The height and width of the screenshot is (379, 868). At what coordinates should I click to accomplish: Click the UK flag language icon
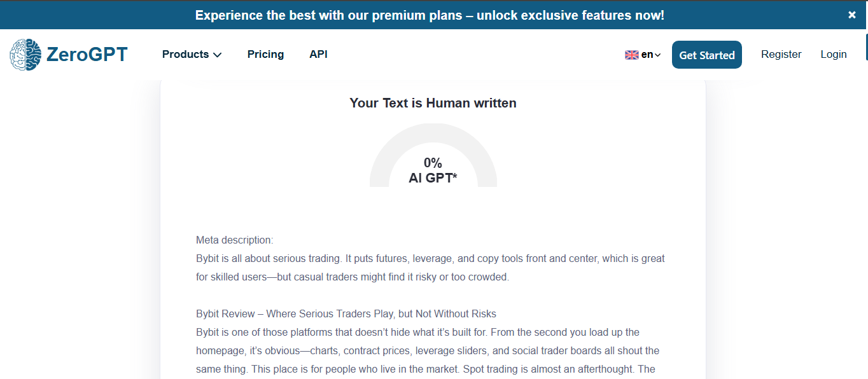[631, 55]
